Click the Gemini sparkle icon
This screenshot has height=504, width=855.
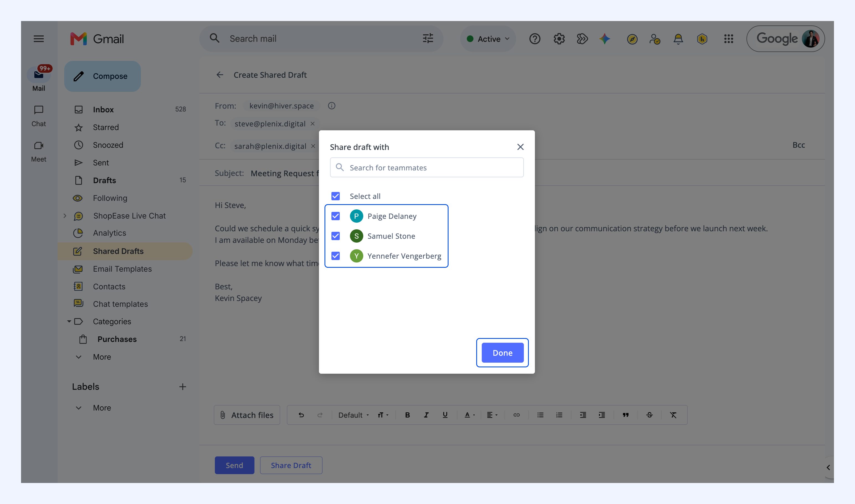[604, 39]
